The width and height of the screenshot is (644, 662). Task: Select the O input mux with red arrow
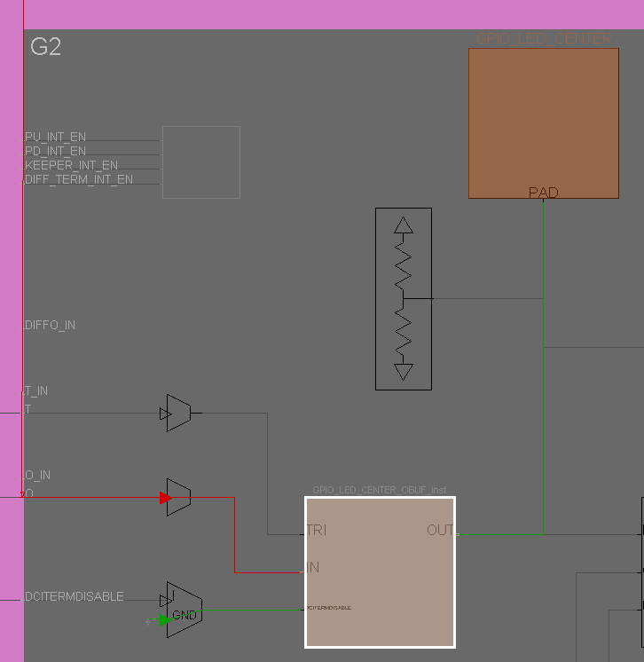(x=178, y=497)
